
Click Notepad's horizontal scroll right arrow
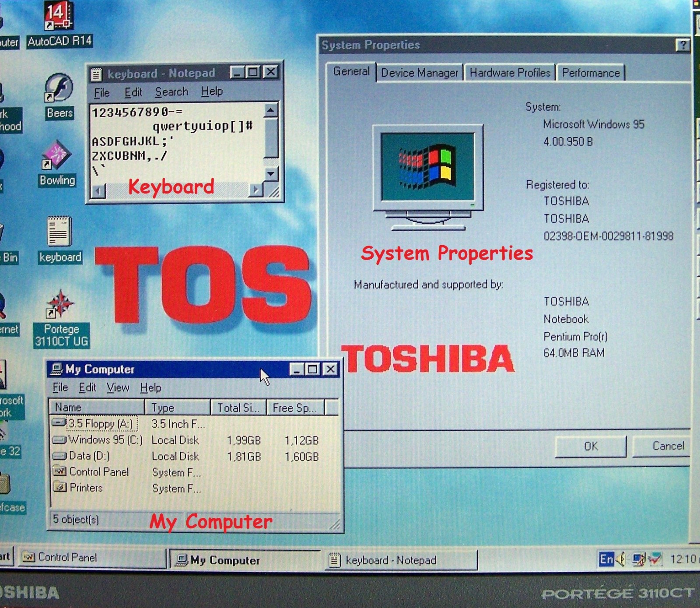(256, 190)
